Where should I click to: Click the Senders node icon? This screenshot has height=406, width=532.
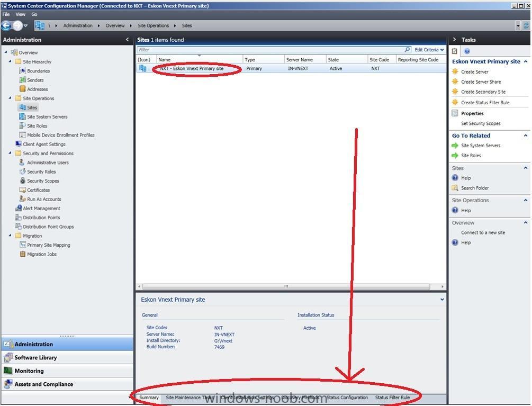tap(22, 80)
